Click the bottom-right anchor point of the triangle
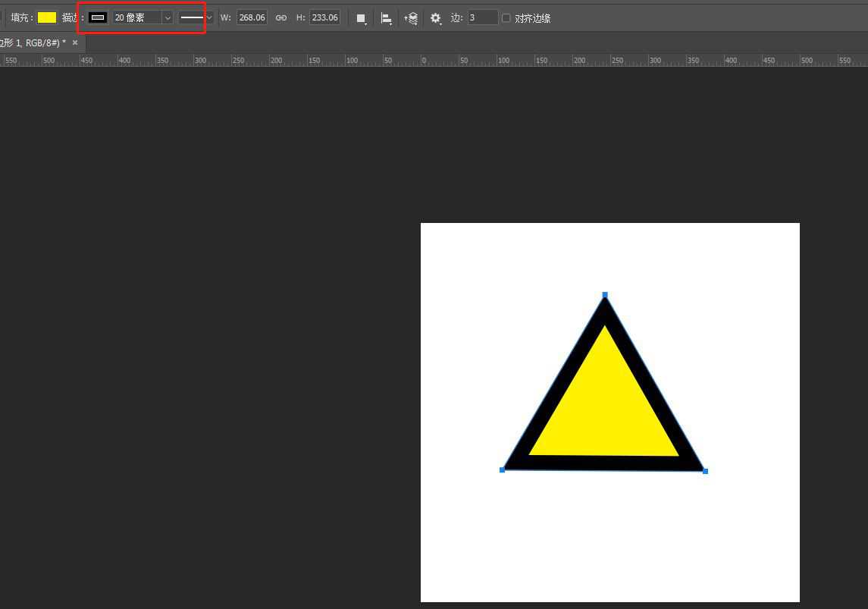Viewport: 868px width, 609px height. pos(706,471)
